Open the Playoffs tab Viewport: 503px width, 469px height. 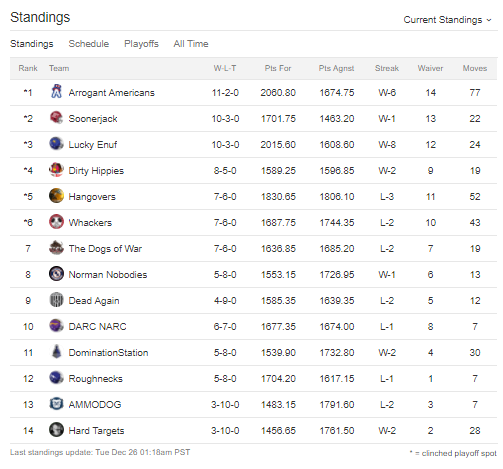tap(141, 44)
